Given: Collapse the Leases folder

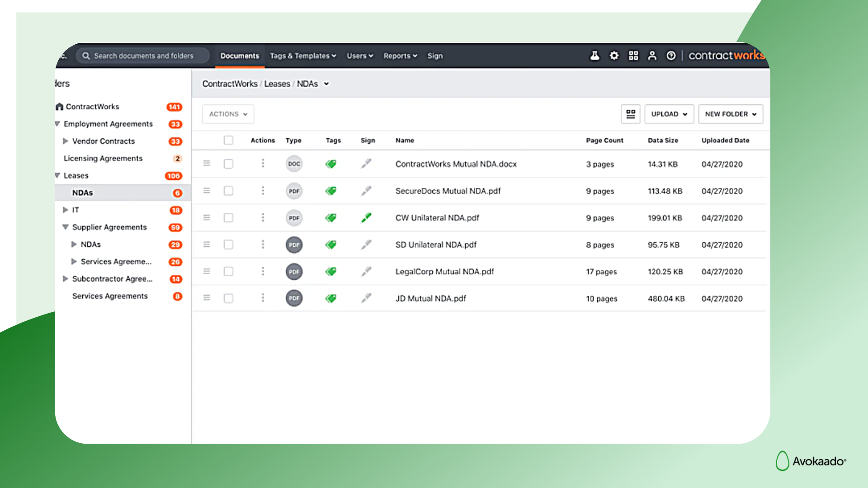Looking at the screenshot, I should click(x=57, y=175).
